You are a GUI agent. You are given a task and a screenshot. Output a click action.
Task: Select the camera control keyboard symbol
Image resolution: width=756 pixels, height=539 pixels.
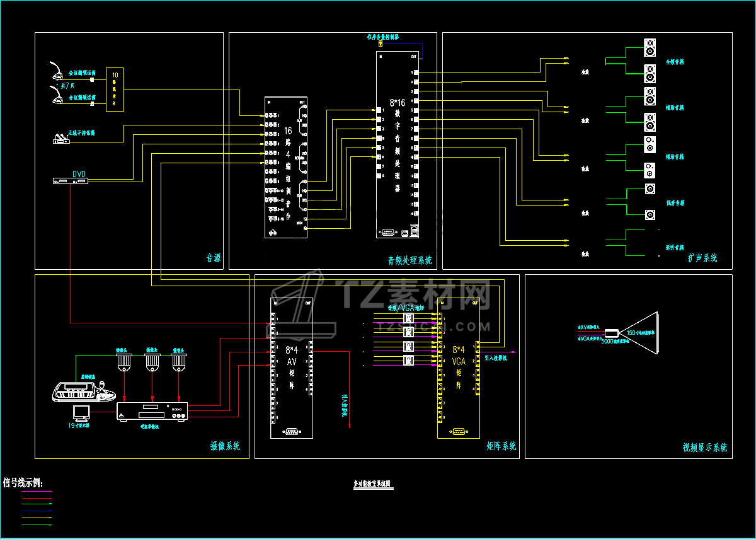click(x=84, y=393)
